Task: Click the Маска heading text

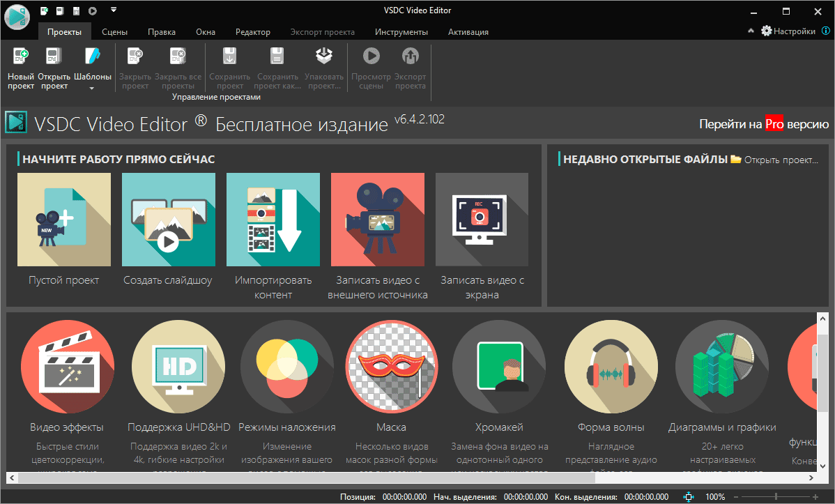Action: (392, 427)
